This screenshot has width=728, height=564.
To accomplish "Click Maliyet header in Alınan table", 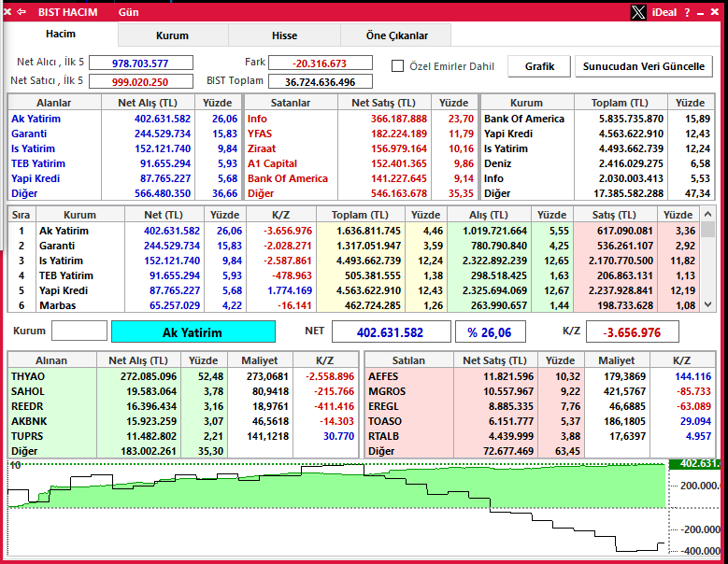I will [260, 360].
